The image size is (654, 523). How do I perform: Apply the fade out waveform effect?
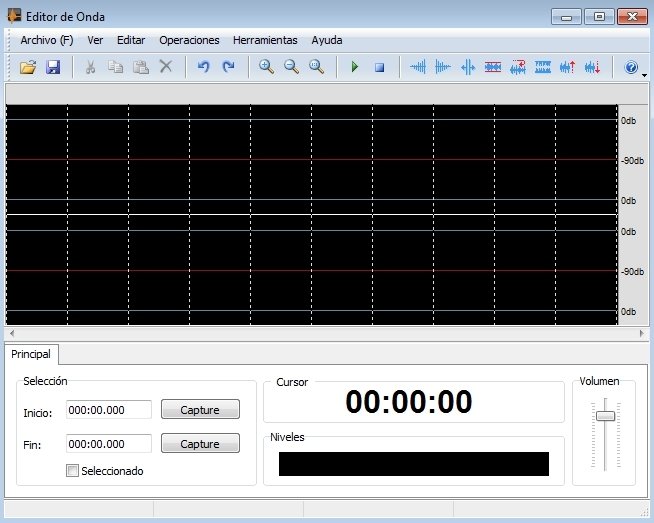[x=443, y=67]
